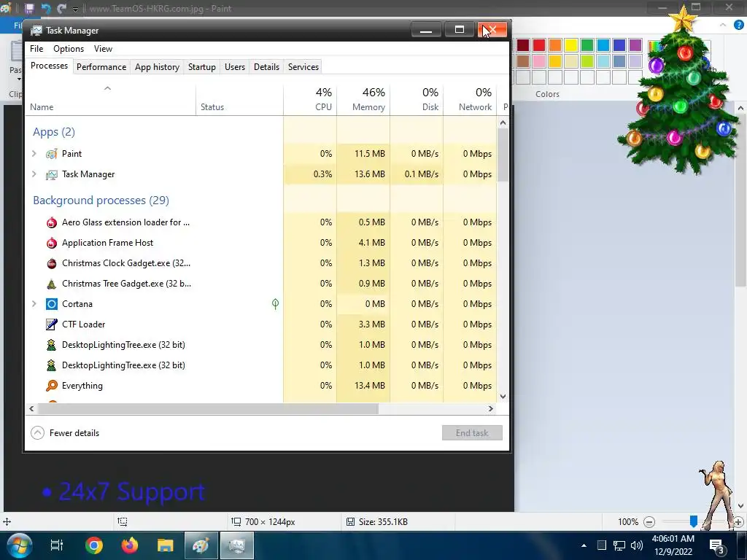Click Undo icon in Paint title bar
The width and height of the screenshot is (747, 560).
[x=46, y=9]
